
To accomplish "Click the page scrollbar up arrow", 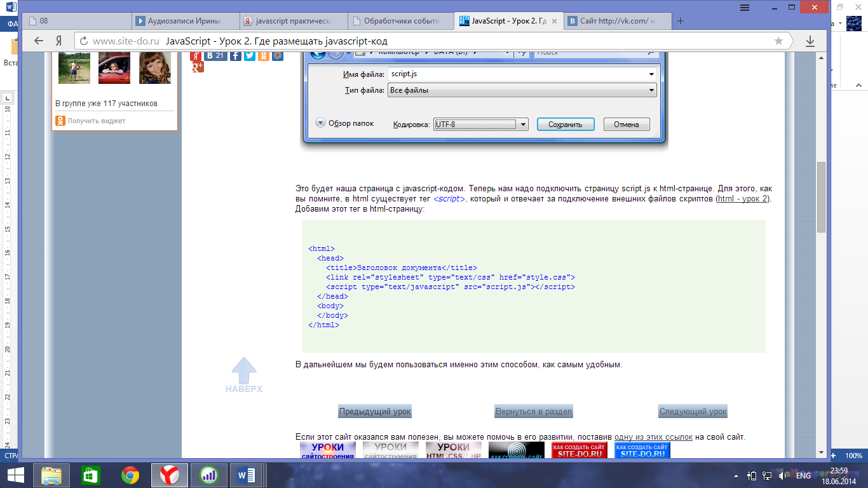I will click(821, 57).
